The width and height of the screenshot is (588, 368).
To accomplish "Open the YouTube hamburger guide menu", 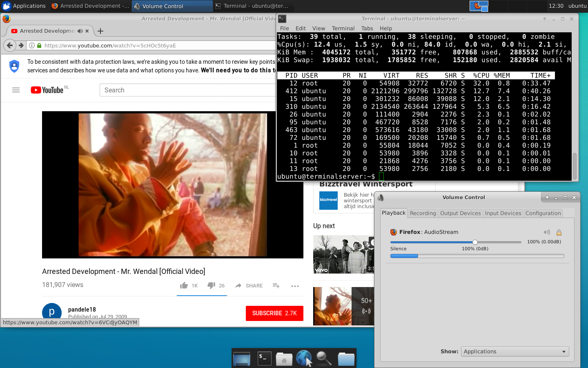I will point(16,90).
